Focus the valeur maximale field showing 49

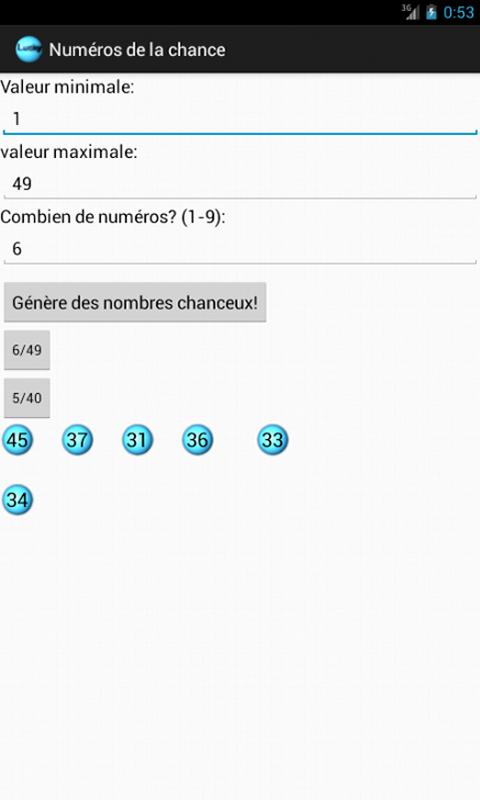240,184
